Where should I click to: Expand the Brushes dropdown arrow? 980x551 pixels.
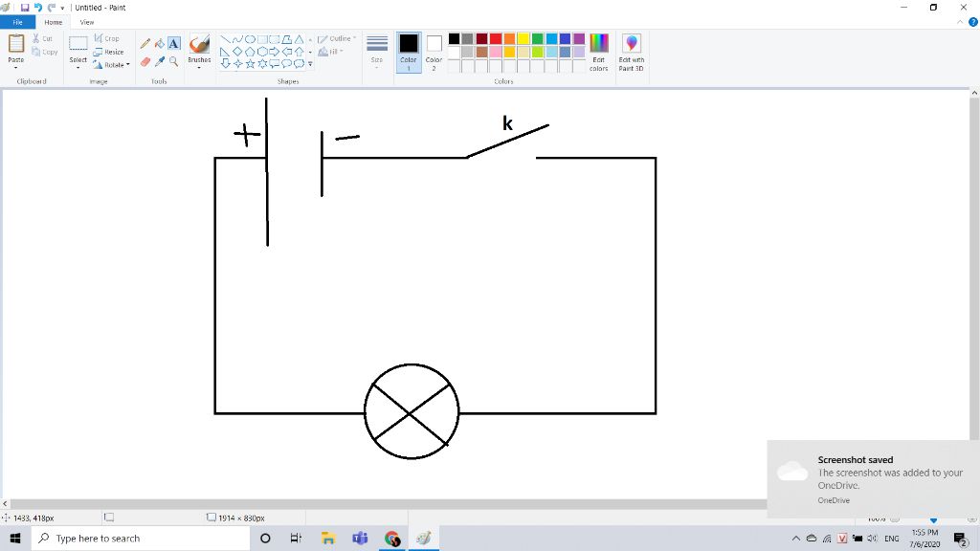tap(199, 67)
